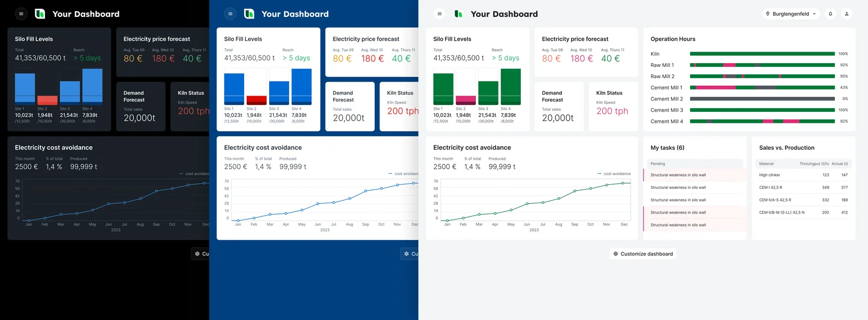Select the Cement Mill 4 operation bar
This screenshot has width=868, height=320.
coord(762,121)
